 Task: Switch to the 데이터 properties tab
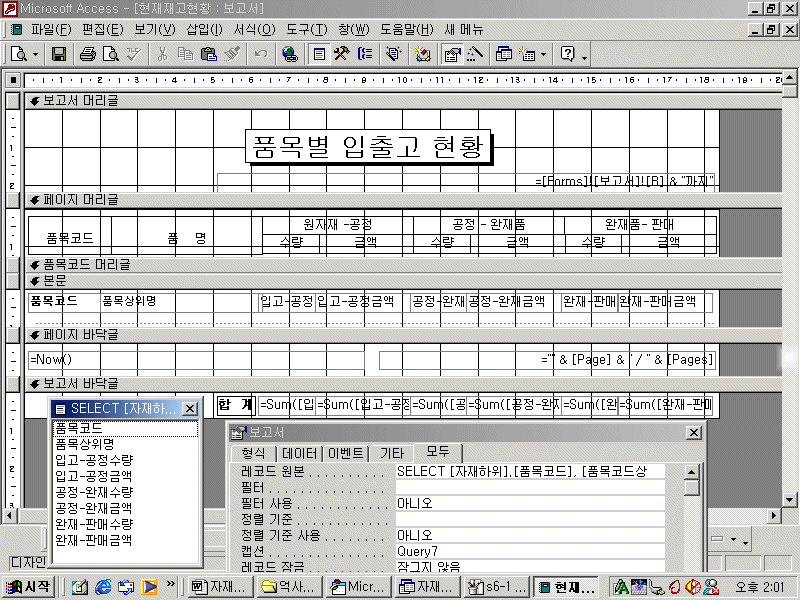[299, 453]
